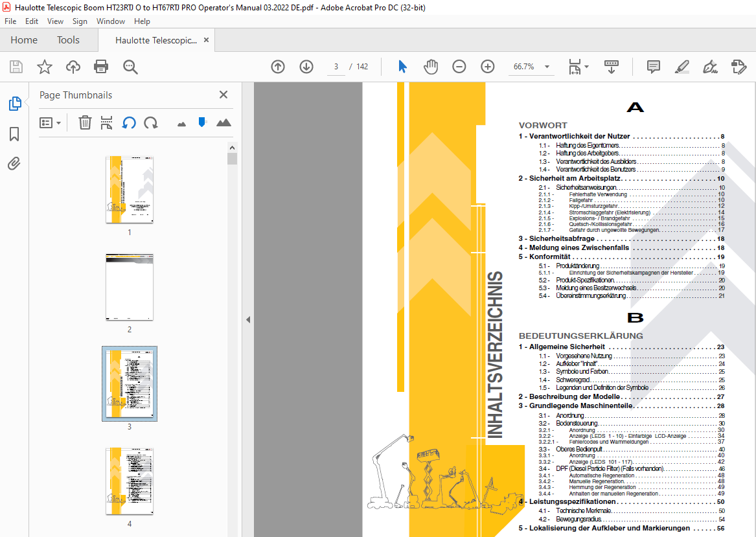
Task: Go to 'Allgemeine Sicherheit' entry
Action: [621, 347]
